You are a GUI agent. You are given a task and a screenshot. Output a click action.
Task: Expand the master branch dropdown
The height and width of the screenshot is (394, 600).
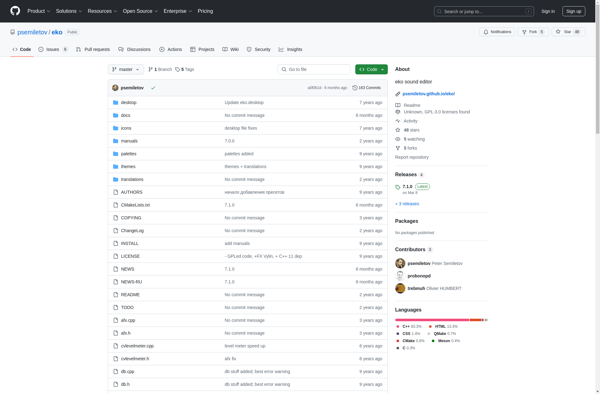click(x=126, y=70)
